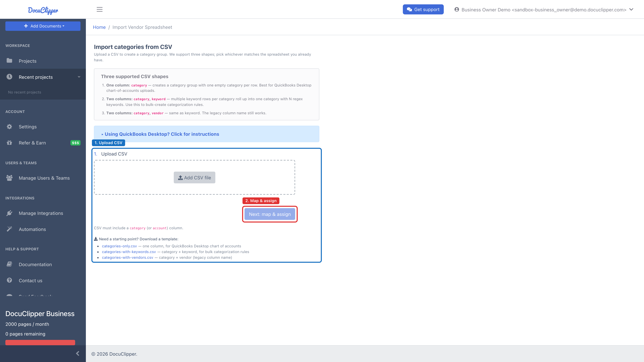Image resolution: width=644 pixels, height=362 pixels.
Task: Click the user avatar icon in header
Action: (x=457, y=10)
